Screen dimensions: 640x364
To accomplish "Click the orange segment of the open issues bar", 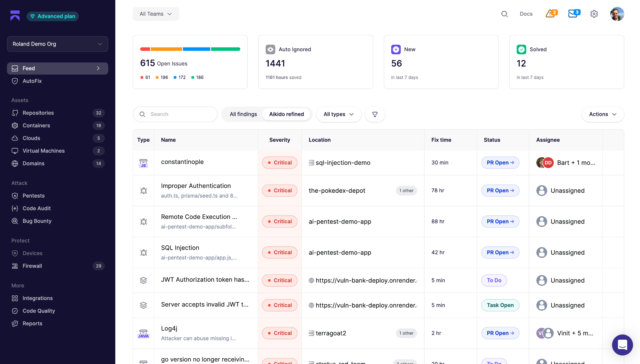I will (167, 49).
